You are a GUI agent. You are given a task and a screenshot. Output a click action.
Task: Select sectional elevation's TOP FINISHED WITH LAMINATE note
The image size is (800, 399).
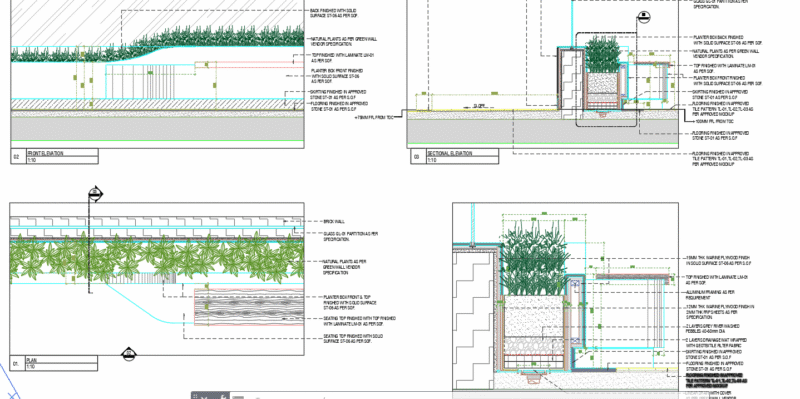click(x=724, y=68)
